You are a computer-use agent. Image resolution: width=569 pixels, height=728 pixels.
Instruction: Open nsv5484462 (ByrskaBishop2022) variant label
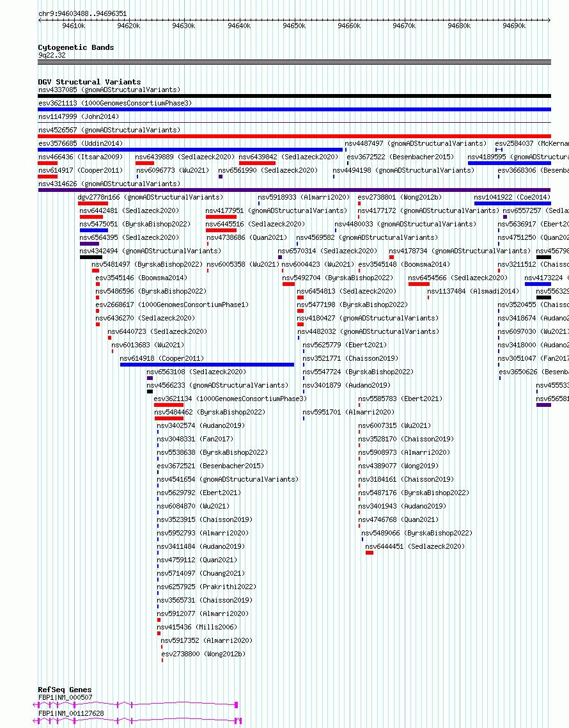point(210,412)
